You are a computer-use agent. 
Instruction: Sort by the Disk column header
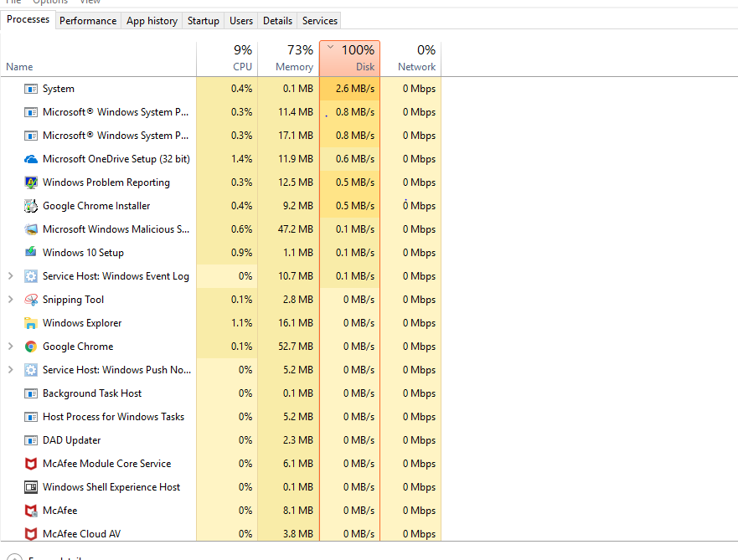(349, 59)
